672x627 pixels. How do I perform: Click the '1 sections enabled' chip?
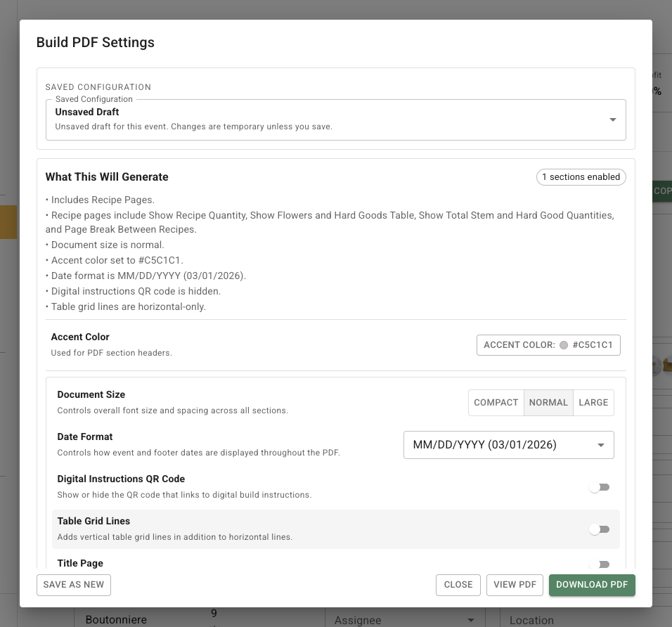pos(581,177)
